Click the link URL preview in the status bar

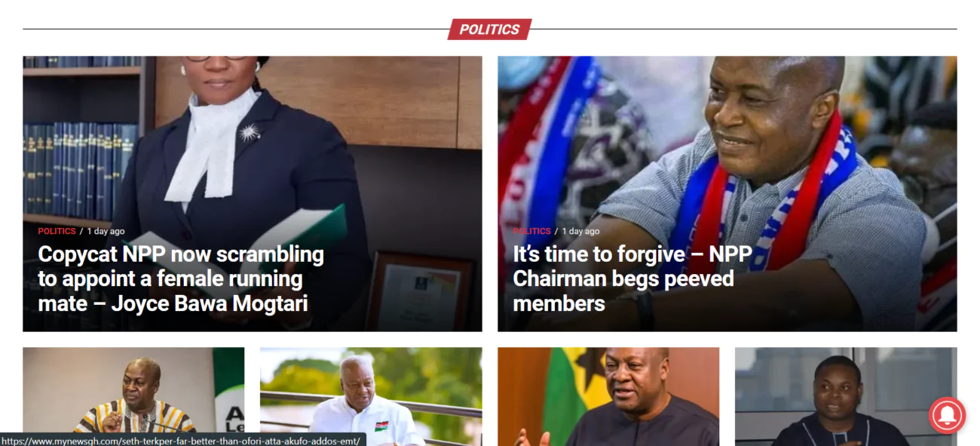pos(183,439)
